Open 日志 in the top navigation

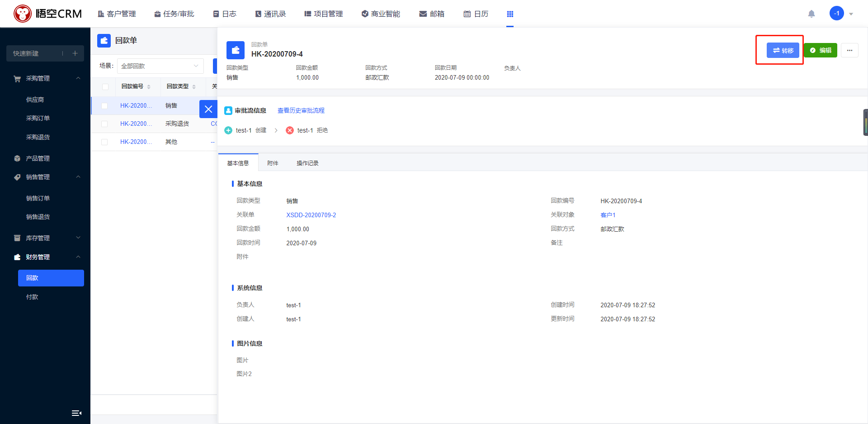click(x=225, y=14)
